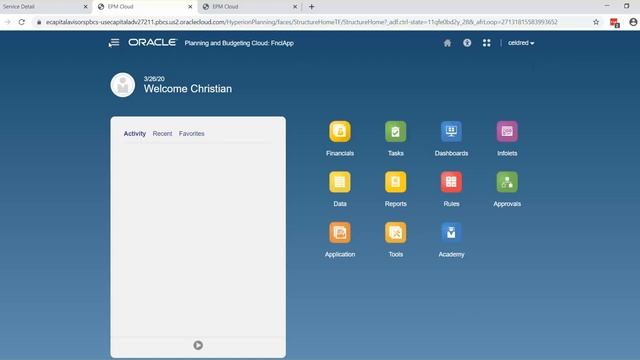Open the Navigator hamburger menu
Screen dimensions: 640x360
[114, 42]
